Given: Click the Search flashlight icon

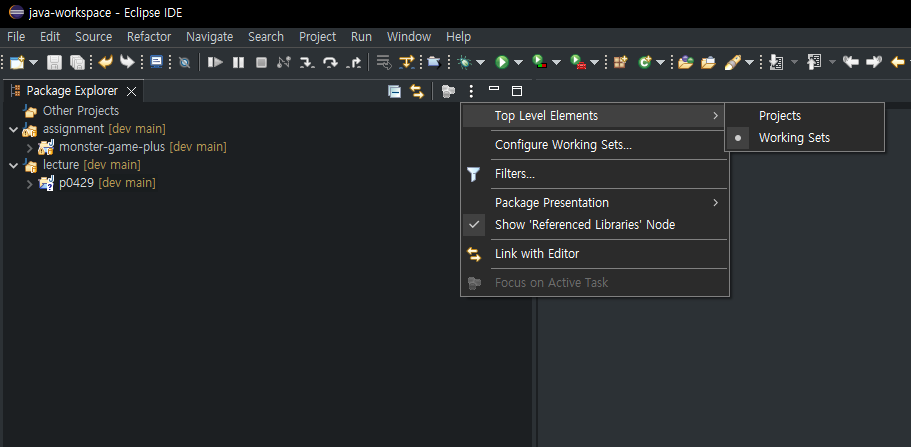Looking at the screenshot, I should [x=733, y=62].
